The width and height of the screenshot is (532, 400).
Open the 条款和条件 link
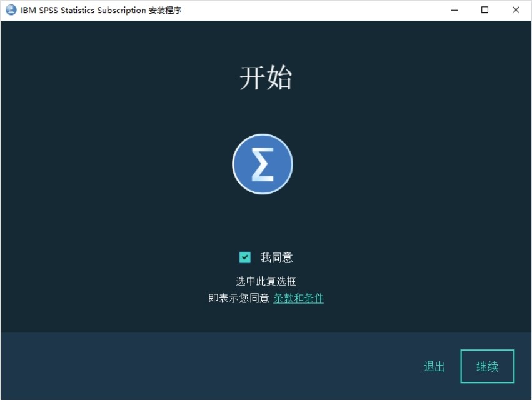click(x=299, y=298)
